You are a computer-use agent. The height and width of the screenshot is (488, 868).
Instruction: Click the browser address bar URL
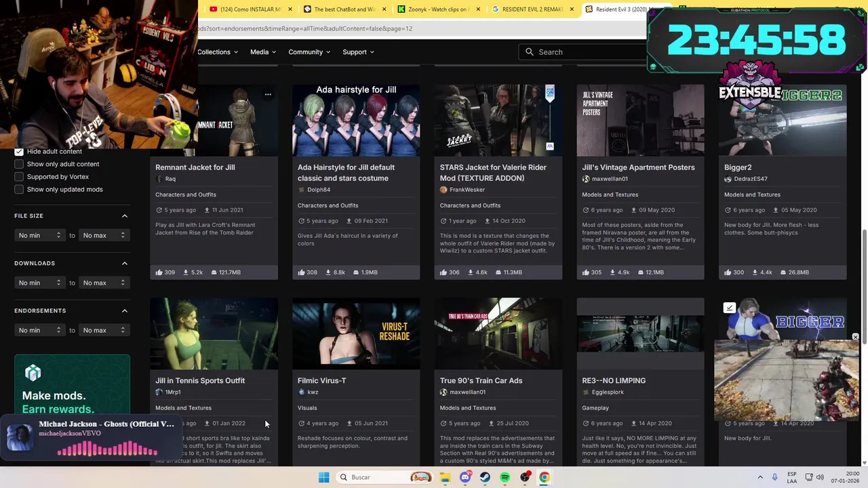pyautogui.click(x=305, y=28)
